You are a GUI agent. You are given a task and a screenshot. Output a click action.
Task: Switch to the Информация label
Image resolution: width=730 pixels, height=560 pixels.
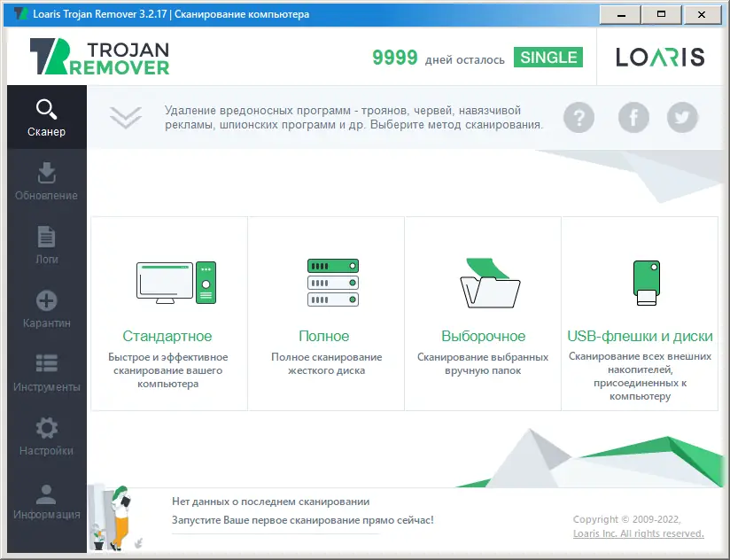(47, 515)
